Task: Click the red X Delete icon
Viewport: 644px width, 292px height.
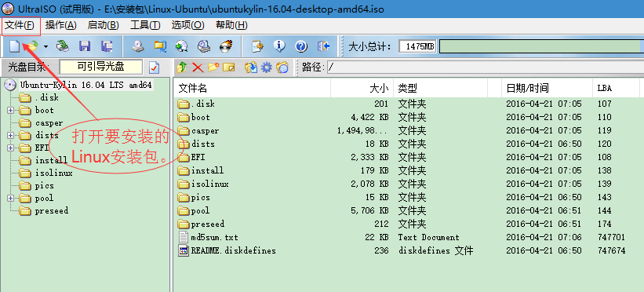Action: 198,68
